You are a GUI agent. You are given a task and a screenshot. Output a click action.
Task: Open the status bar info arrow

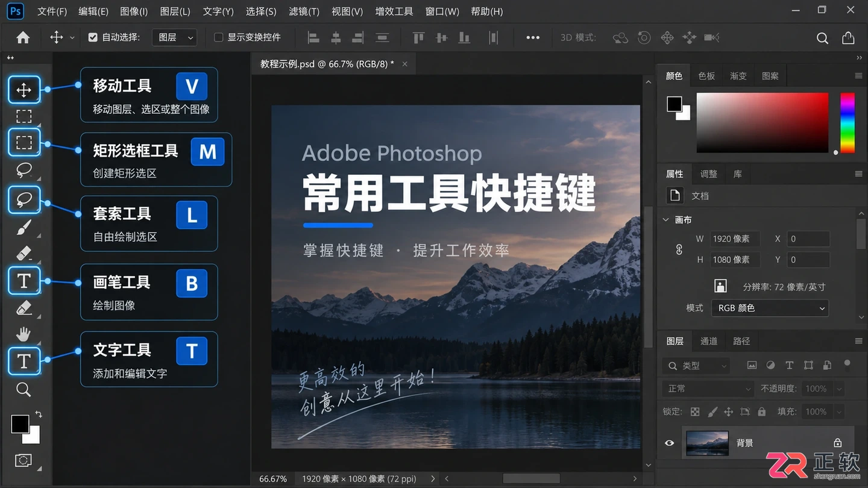point(433,478)
